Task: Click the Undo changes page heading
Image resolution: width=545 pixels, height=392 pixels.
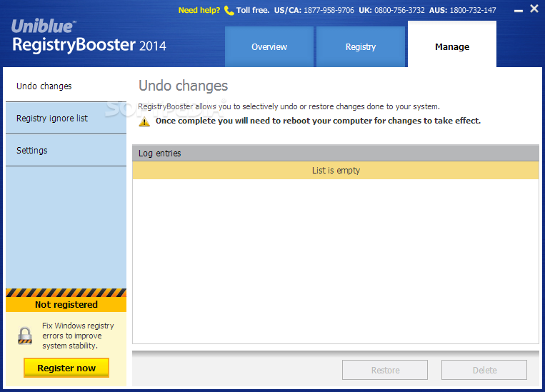Action: pyautogui.click(x=183, y=86)
